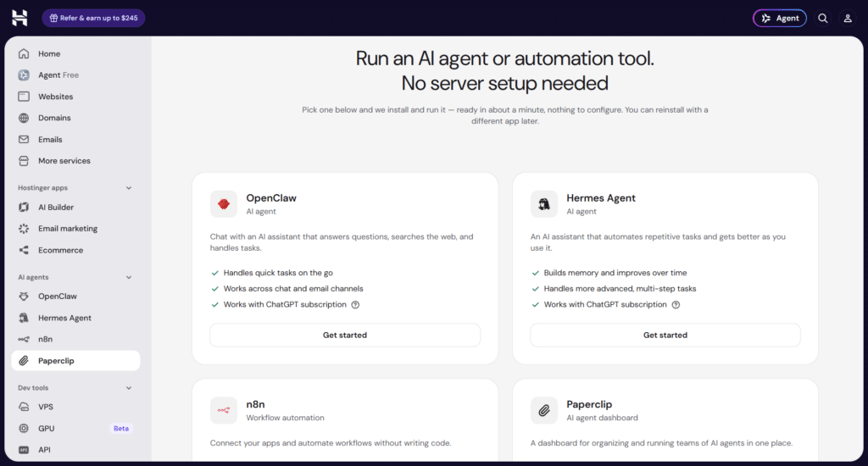Click the Hermes ChatGPT subscription help icon

(x=676, y=305)
